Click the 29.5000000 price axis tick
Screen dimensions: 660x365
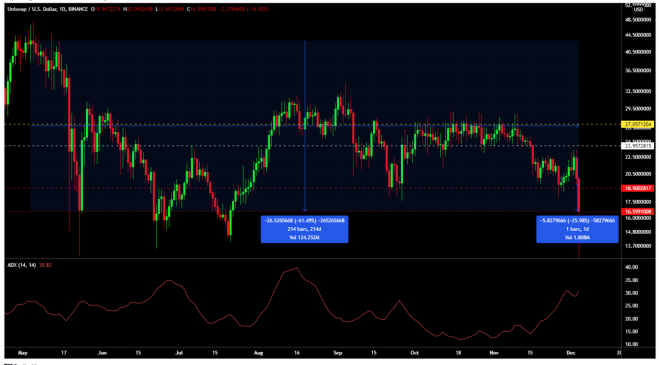[639, 109]
